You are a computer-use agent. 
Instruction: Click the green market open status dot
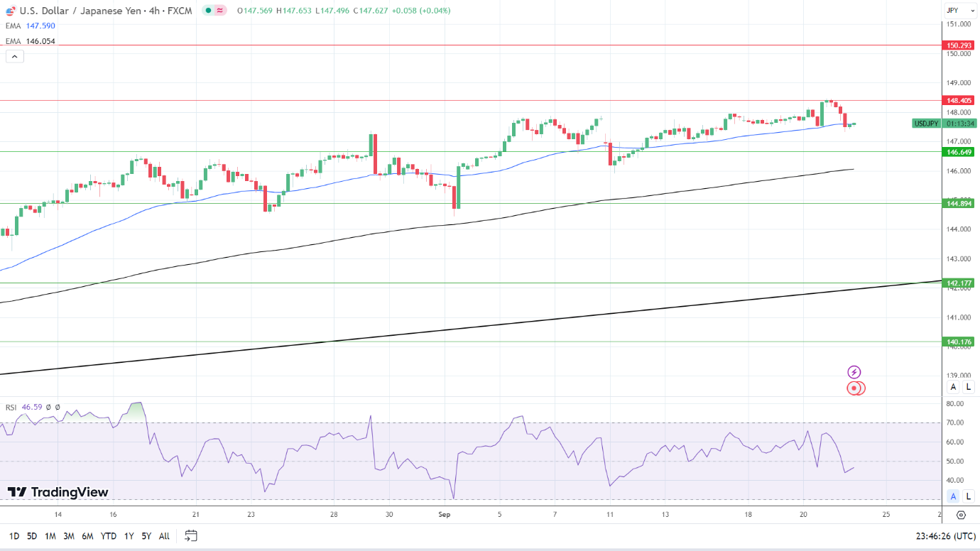207,11
